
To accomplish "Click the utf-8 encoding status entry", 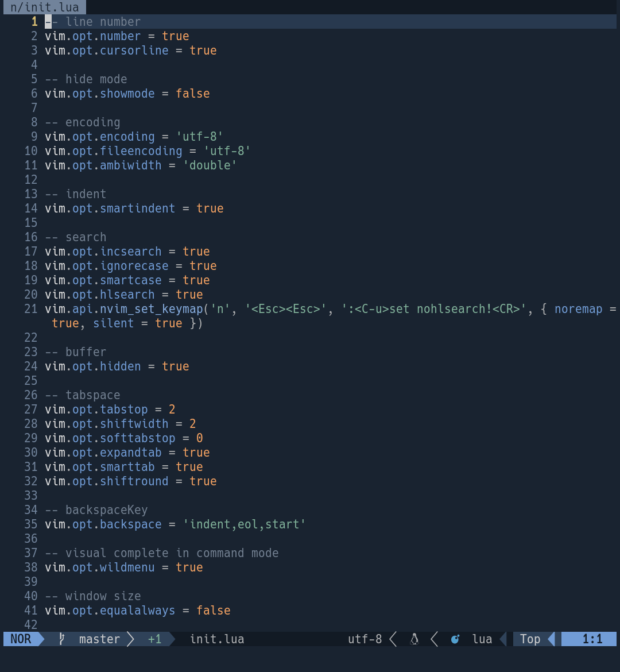I will click(365, 639).
